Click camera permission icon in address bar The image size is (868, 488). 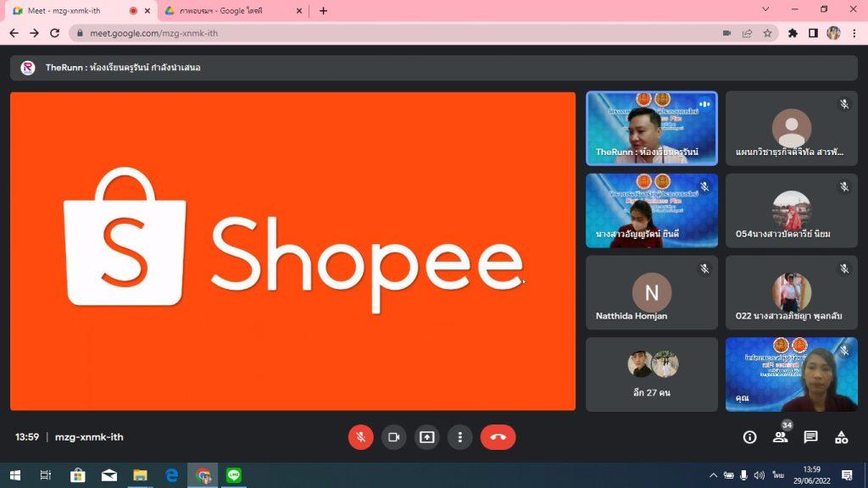(x=726, y=33)
